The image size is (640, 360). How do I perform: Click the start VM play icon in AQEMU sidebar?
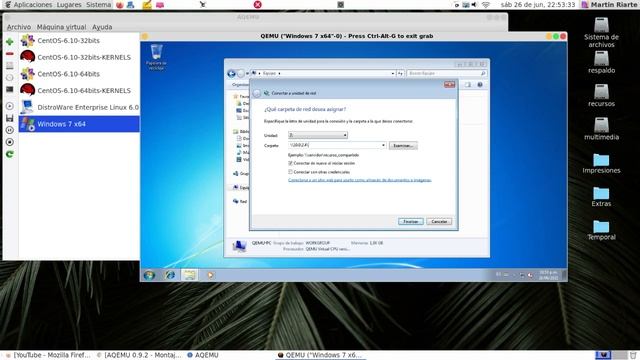tap(10, 106)
